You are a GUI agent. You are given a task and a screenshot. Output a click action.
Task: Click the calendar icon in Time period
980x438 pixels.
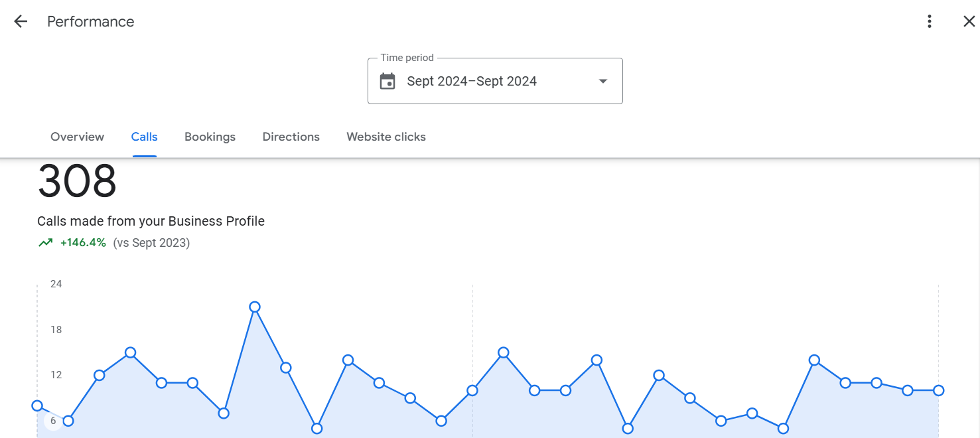pyautogui.click(x=387, y=82)
